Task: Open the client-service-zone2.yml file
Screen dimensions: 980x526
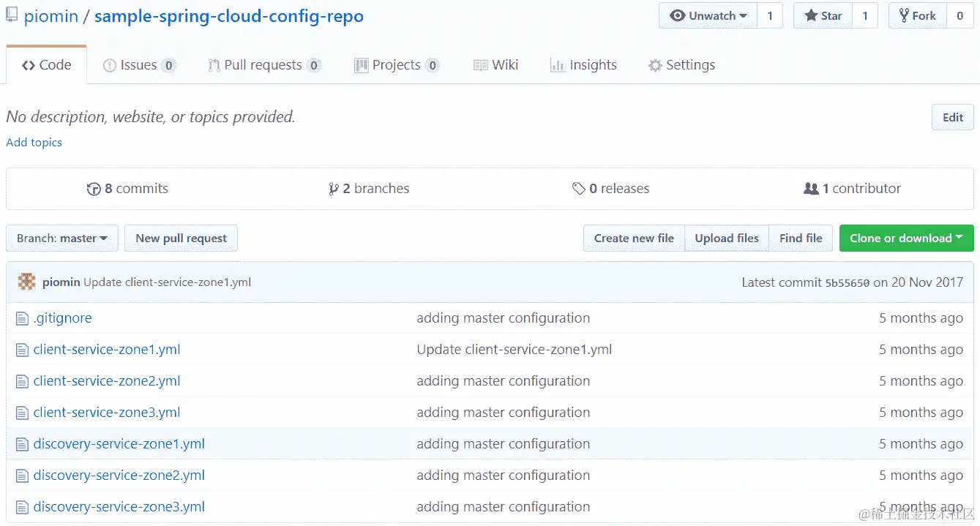Action: click(107, 381)
